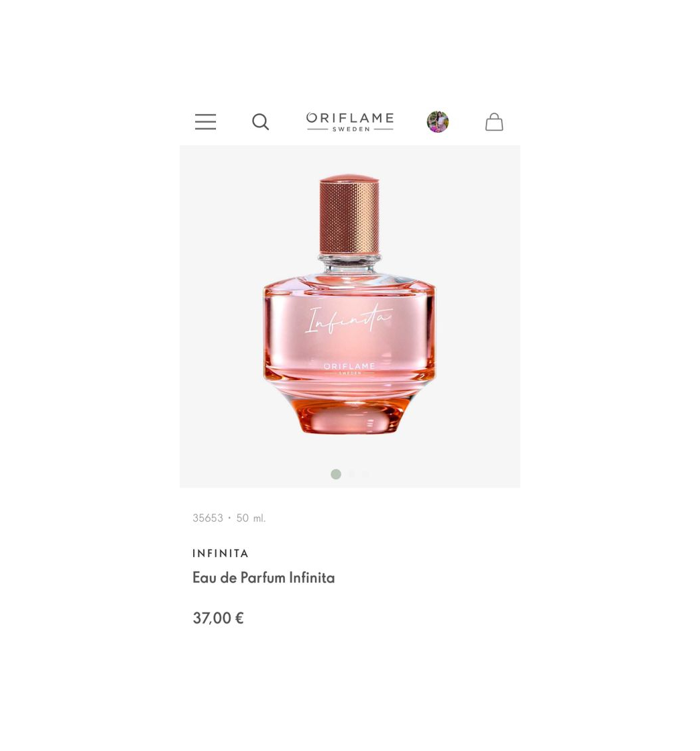Click the SWEDEN text under the header logo

(x=351, y=129)
